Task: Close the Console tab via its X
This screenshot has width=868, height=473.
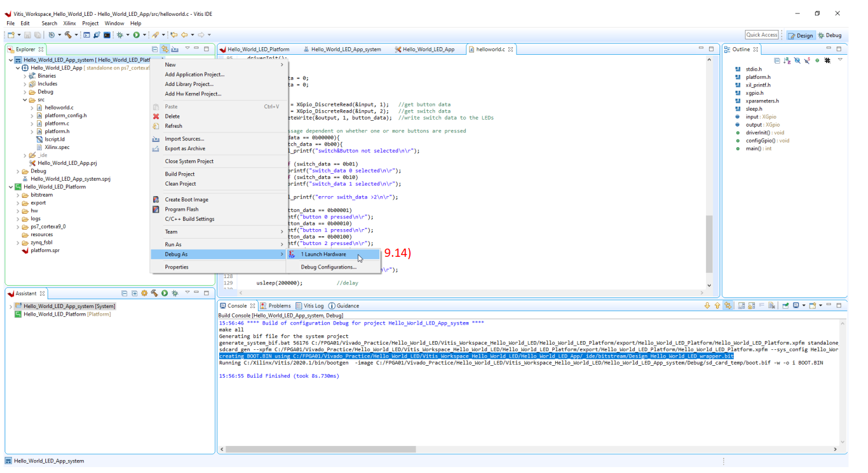Action: coord(253,306)
